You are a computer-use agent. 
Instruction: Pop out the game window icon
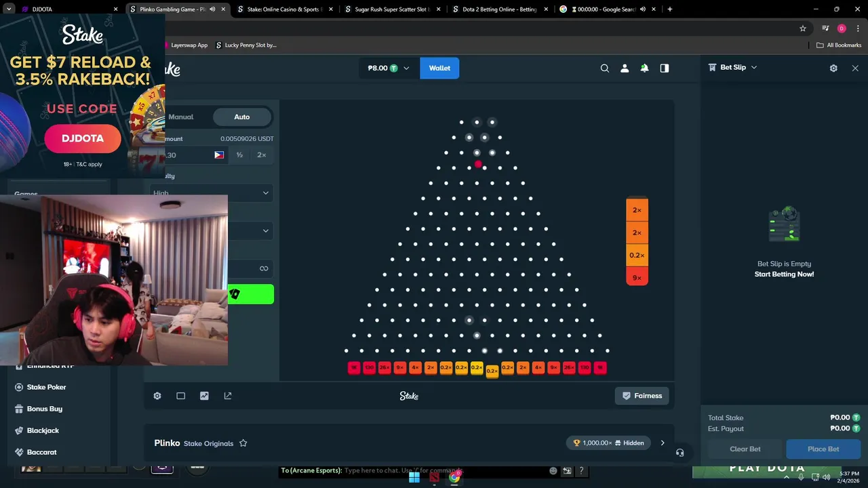point(228,396)
